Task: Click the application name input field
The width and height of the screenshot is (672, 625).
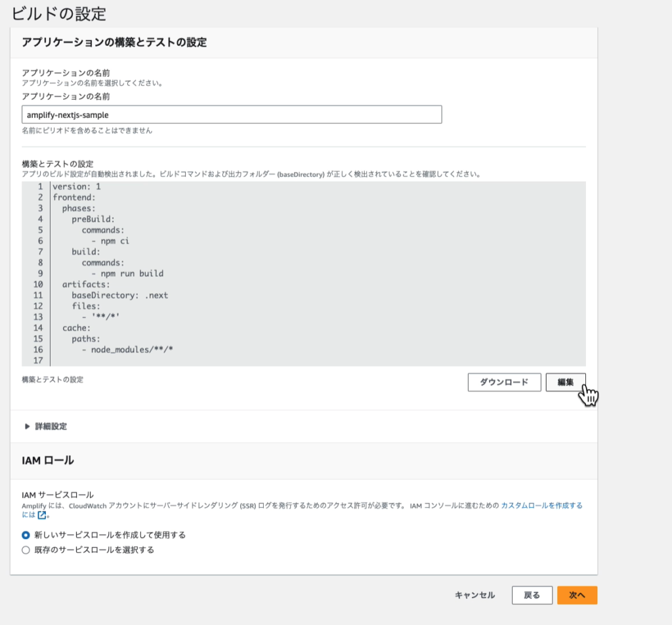Action: pos(232,114)
